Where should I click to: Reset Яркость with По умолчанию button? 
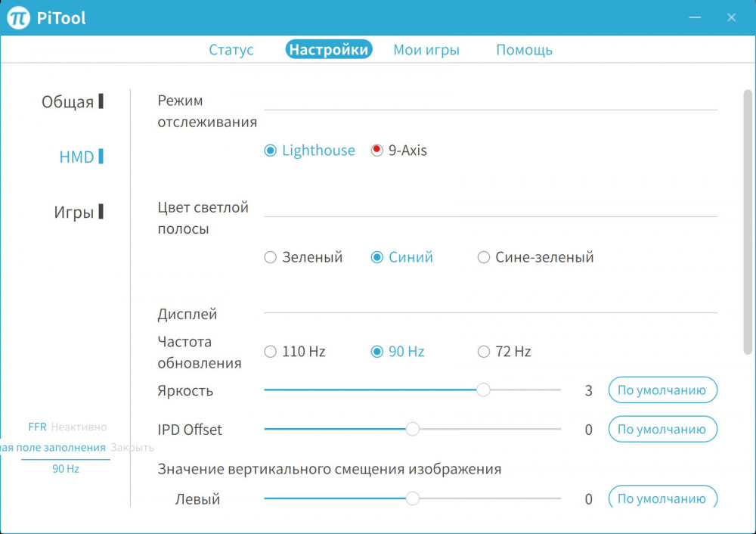tap(662, 390)
